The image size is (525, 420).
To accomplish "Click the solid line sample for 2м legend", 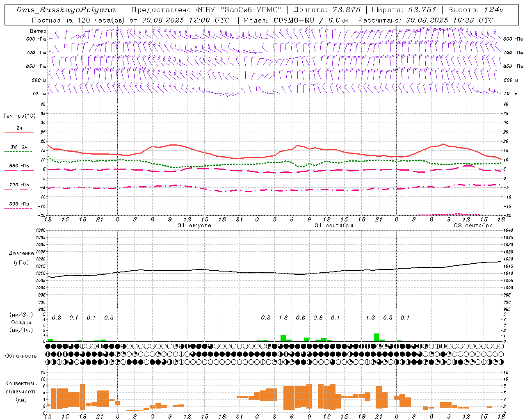I will click(x=19, y=132).
